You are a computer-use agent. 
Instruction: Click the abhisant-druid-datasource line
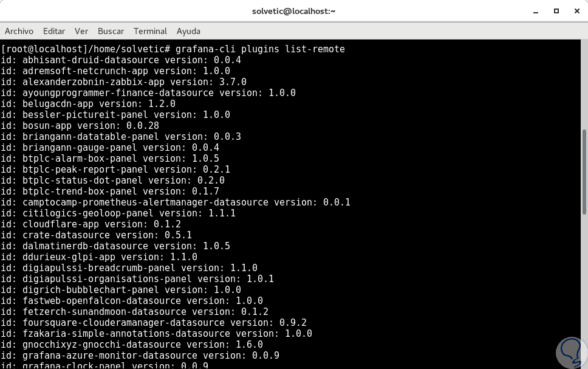[121, 60]
